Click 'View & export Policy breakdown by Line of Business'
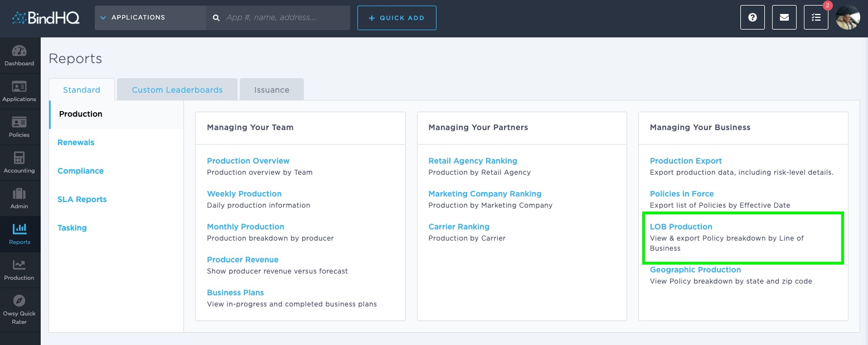 (x=727, y=243)
